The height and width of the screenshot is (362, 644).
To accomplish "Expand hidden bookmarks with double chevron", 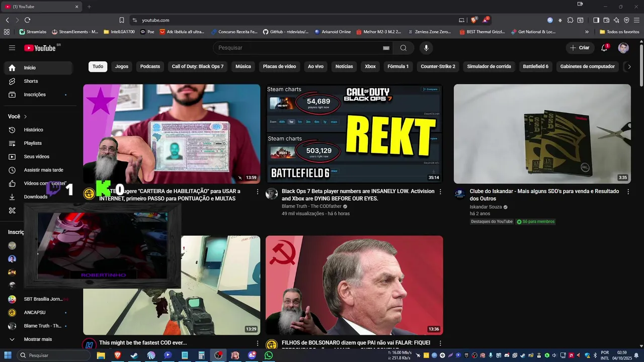I will [x=587, y=32].
